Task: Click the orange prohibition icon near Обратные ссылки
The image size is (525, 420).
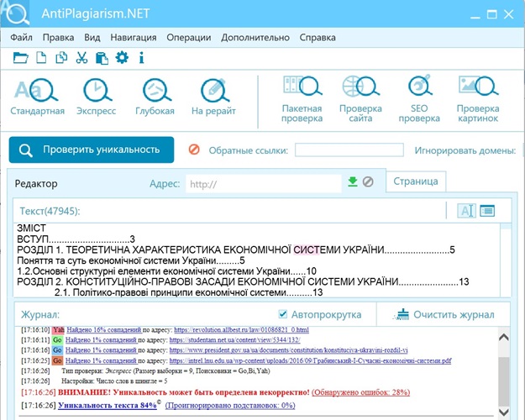Action: [x=194, y=150]
